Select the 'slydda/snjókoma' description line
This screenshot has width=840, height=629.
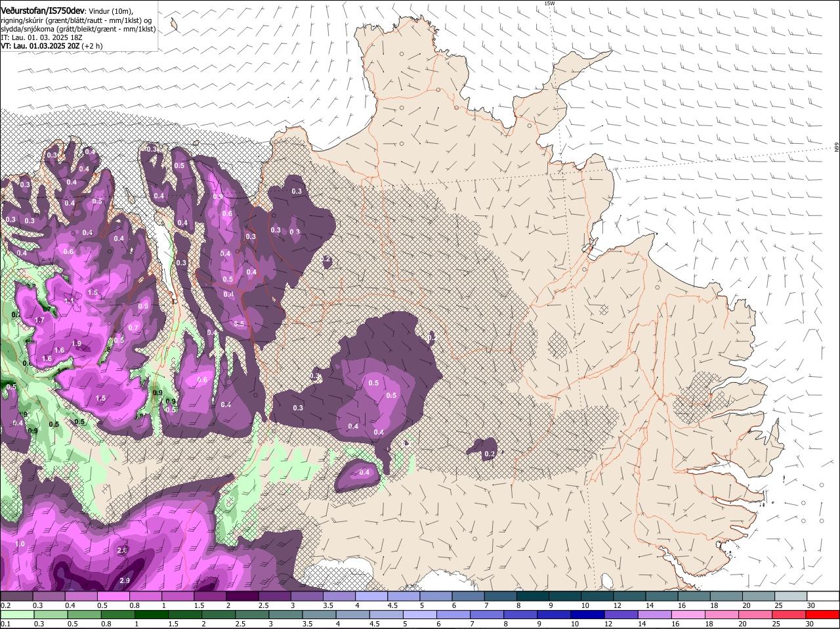click(78, 29)
